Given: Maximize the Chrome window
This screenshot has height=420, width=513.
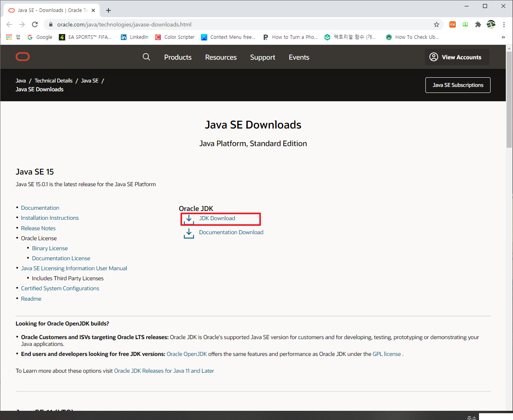Looking at the screenshot, I should [x=485, y=6].
